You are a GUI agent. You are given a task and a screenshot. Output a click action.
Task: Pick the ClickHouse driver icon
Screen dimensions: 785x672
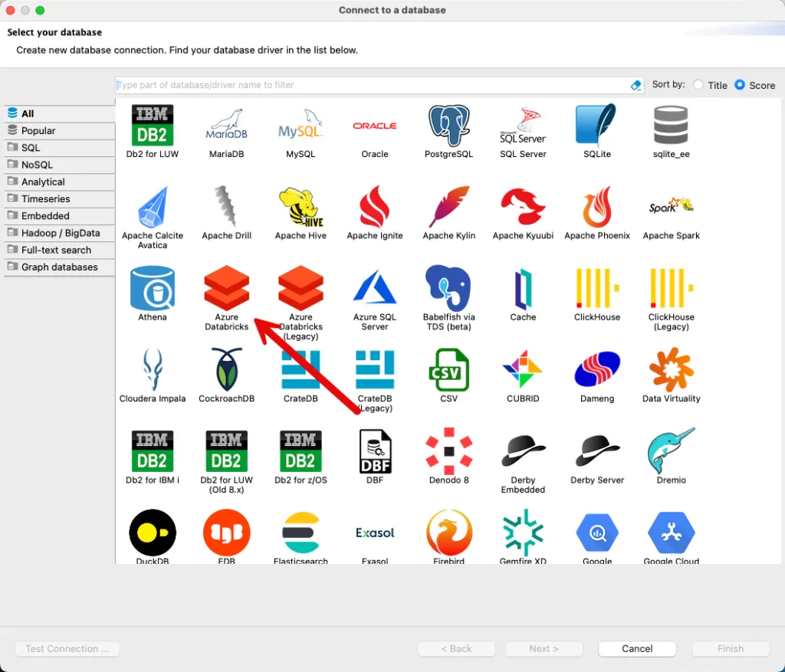(x=596, y=289)
